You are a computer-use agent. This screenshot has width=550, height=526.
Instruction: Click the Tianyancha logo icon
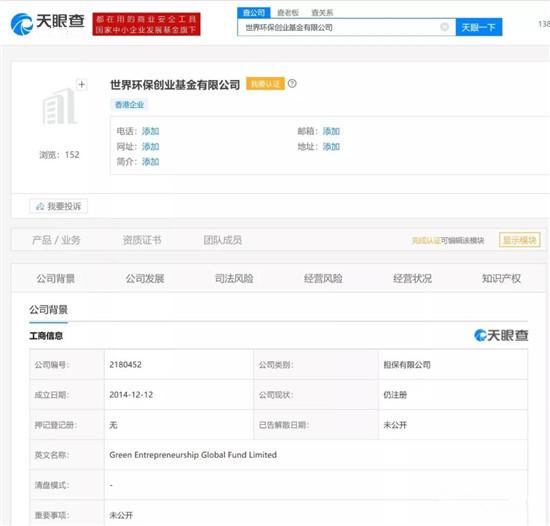(22, 24)
